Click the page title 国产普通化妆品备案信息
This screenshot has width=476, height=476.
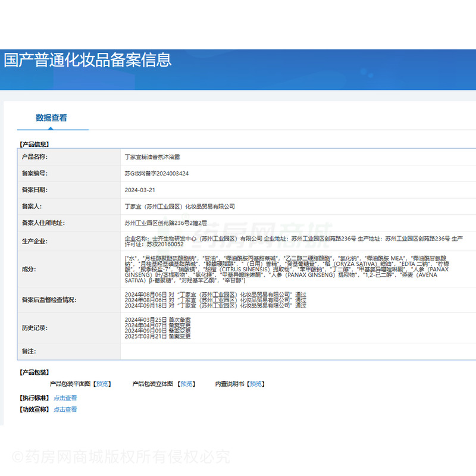tap(87, 60)
